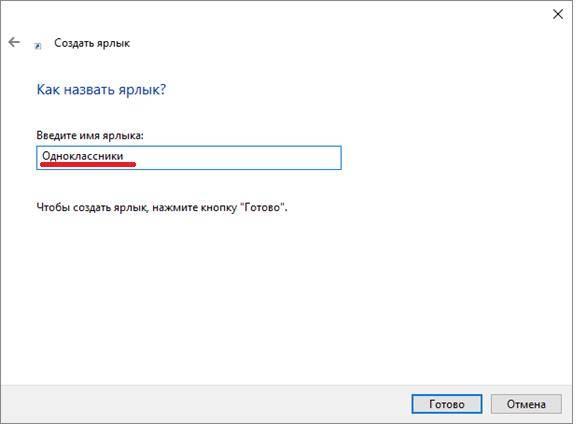
Task: Click the instruction text about creating shortcut
Action: (162, 207)
